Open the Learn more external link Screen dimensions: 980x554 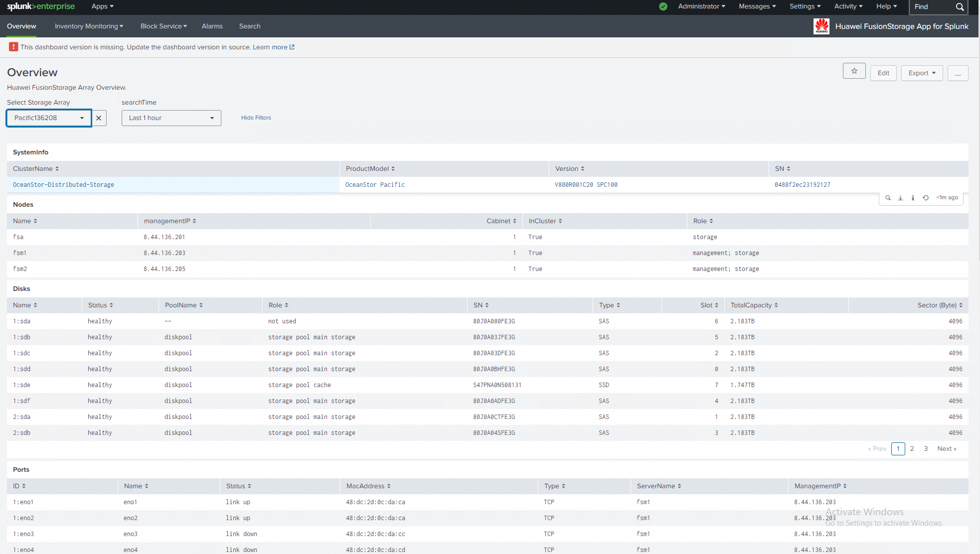click(x=274, y=47)
